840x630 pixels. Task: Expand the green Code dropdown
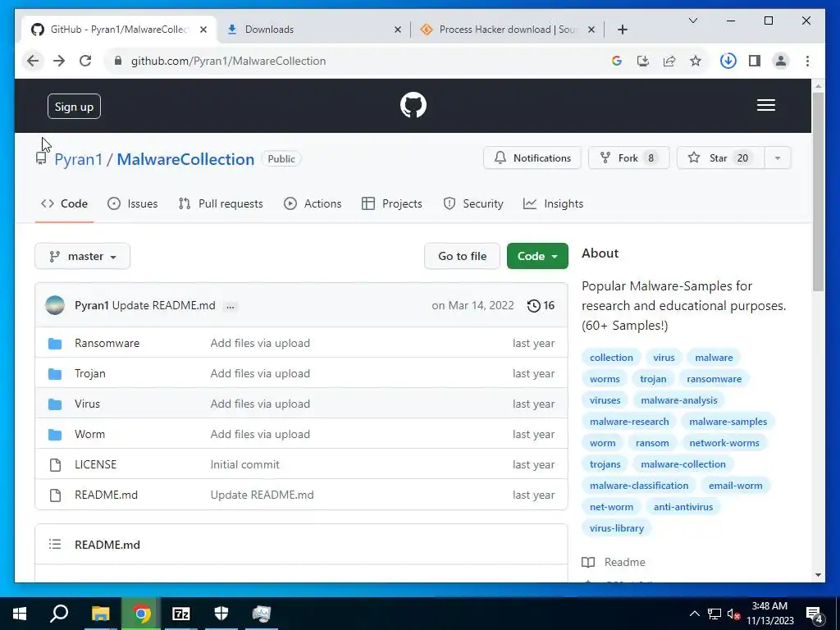tap(537, 256)
